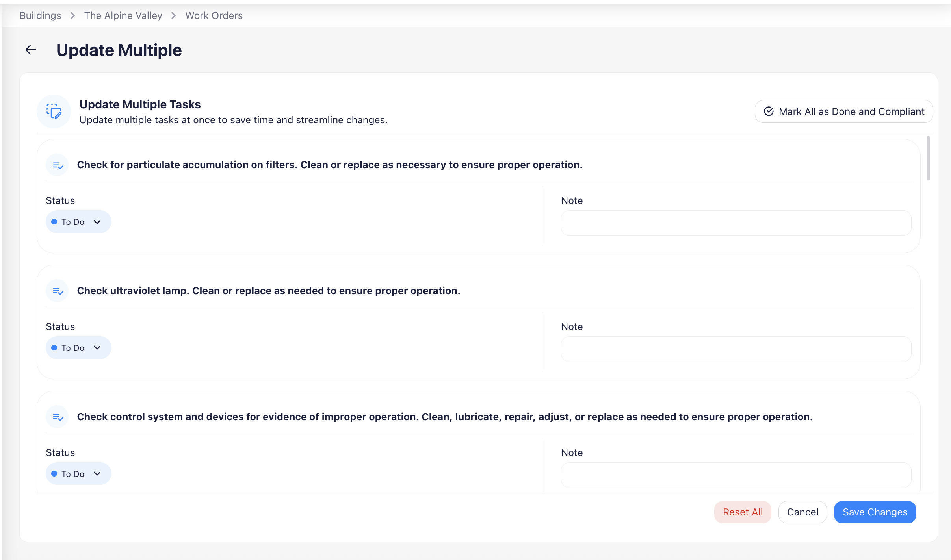The width and height of the screenshot is (951, 560).
Task: Click breadcrumb chevron after Buildings
Action: [73, 16]
